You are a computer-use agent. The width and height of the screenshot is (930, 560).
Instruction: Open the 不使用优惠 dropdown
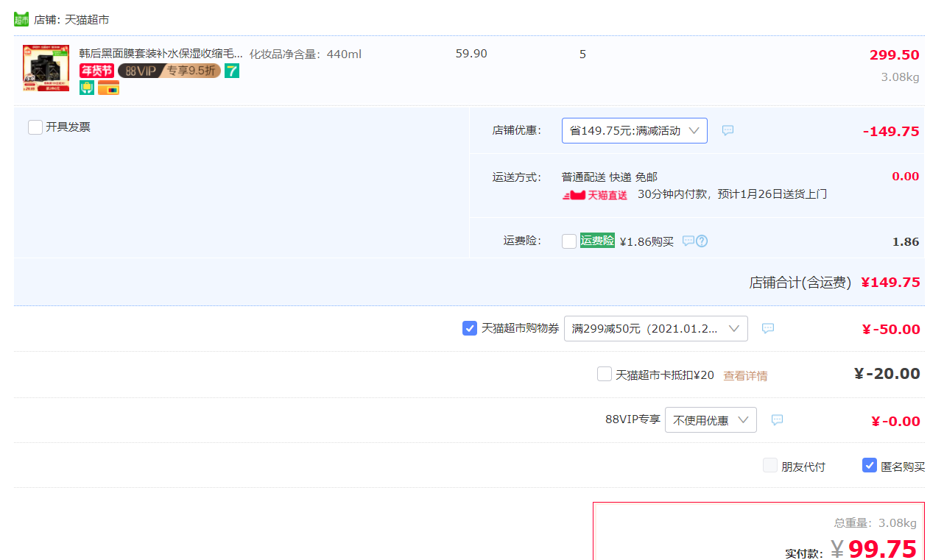tap(711, 419)
